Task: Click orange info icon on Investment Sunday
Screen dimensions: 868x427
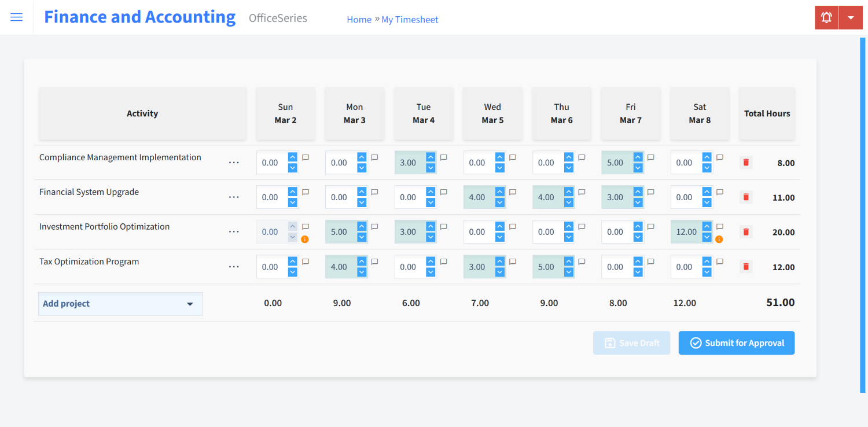Action: [x=305, y=239]
